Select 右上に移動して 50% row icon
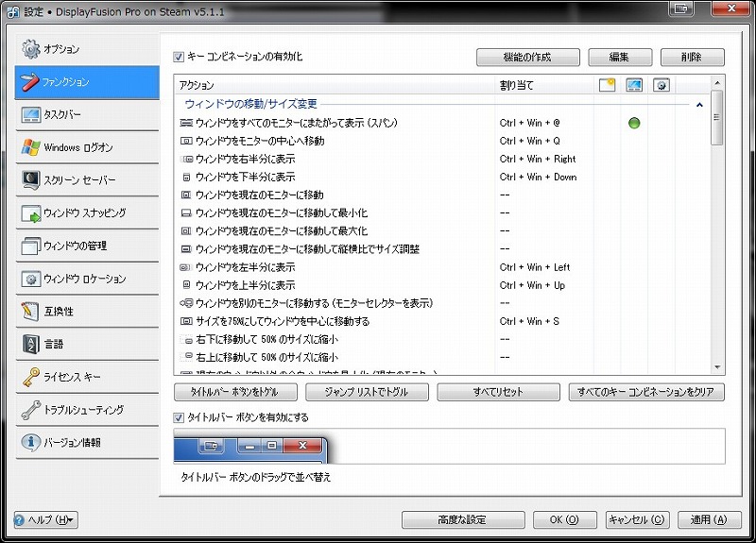Viewport: 756px width, 543px height. 187,357
